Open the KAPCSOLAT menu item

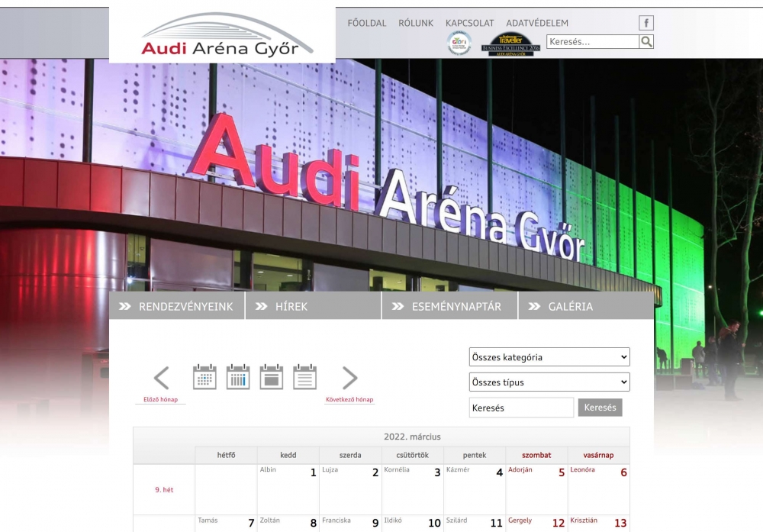tap(469, 23)
